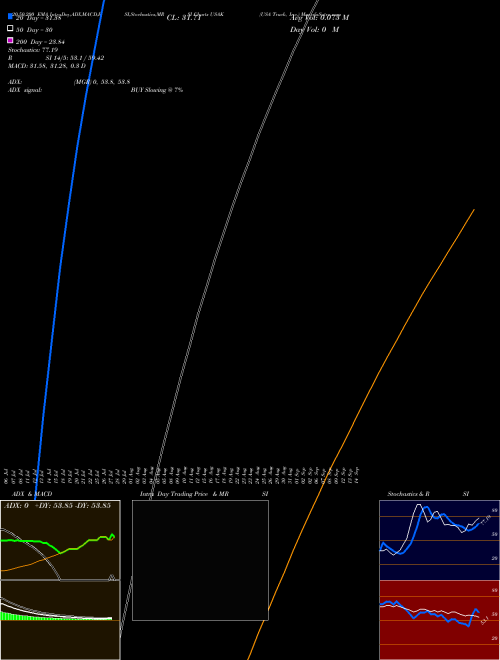Click the blue 20 Day legend swatch
The width and height of the screenshot is (500, 660).
point(10,16)
